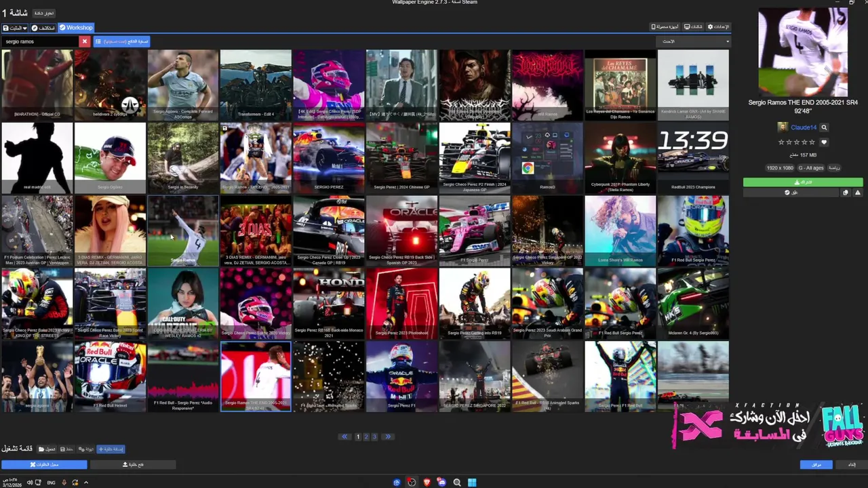Viewport: 868px width, 488px height.
Task: Open wallpaper in Steam button
Action: click(791, 192)
